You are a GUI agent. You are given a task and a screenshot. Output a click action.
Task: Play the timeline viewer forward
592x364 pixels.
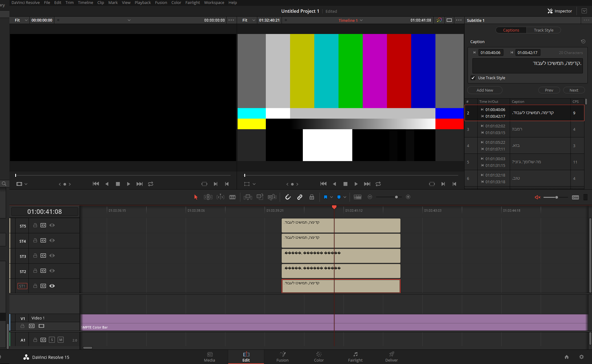pyautogui.click(x=356, y=184)
